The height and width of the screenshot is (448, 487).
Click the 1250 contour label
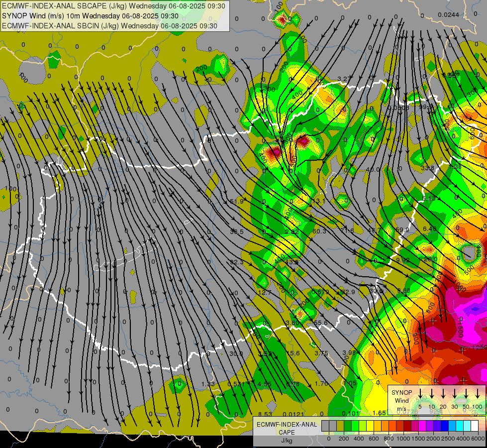(x=480, y=347)
